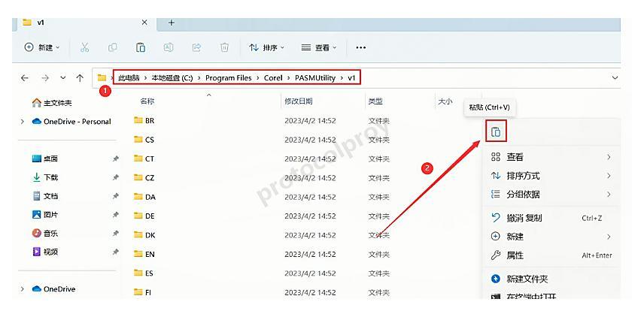This screenshot has width=644, height=317.
Task: Click the Rename icon in toolbar
Action: tap(169, 47)
